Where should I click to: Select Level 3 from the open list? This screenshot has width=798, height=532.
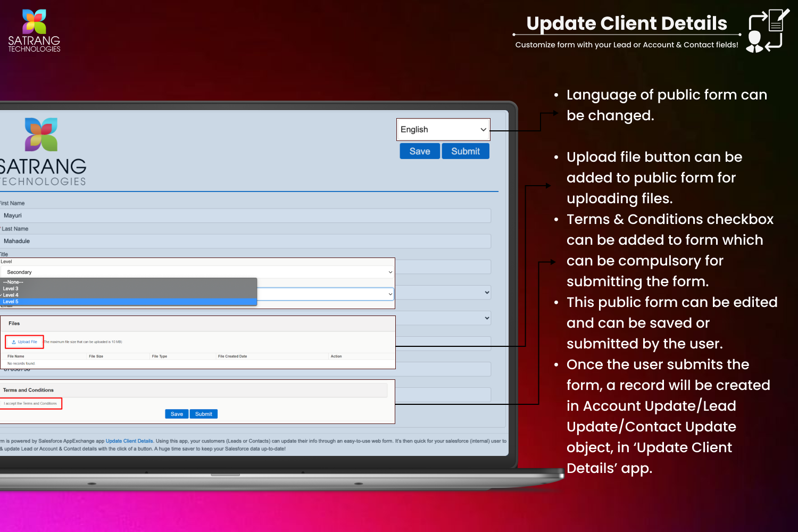[x=128, y=288]
